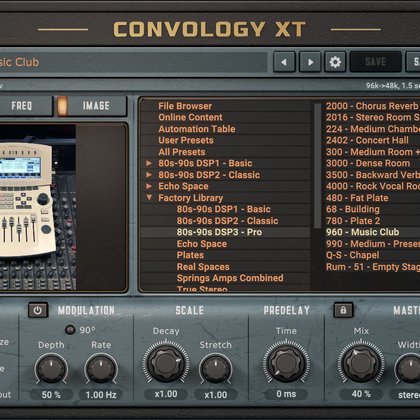This screenshot has height=420, width=420.
Task: Click the folder list scrollbar
Action: [317, 166]
